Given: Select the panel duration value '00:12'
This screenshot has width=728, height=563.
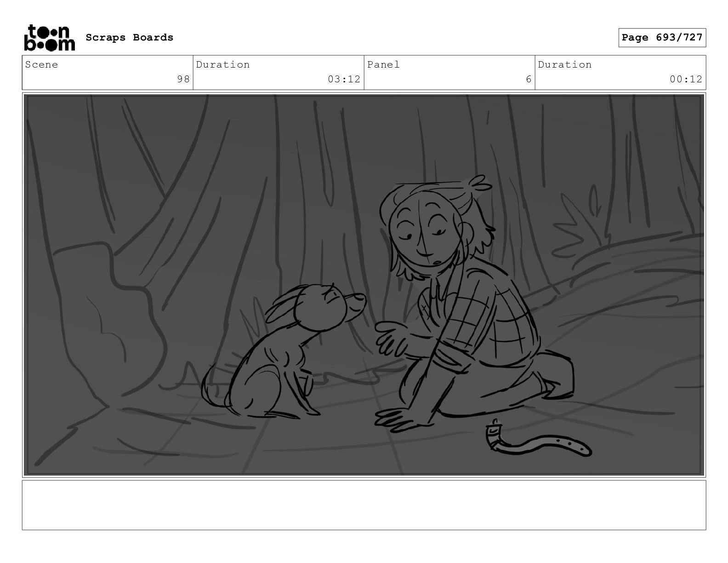Looking at the screenshot, I should tap(686, 79).
